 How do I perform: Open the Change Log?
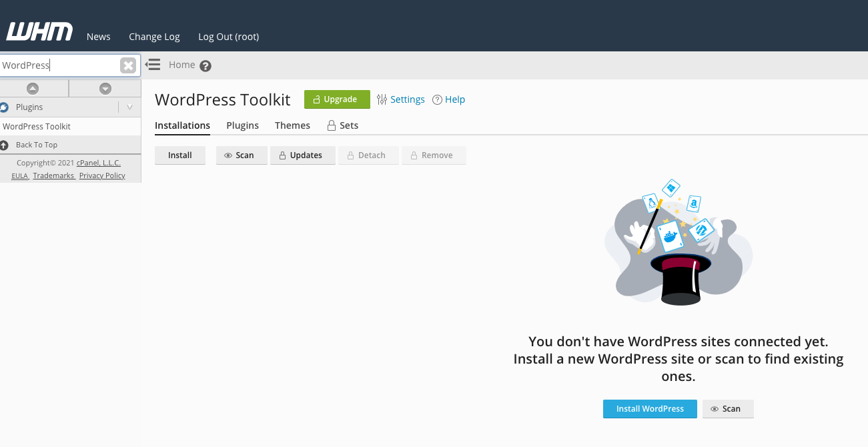154,37
